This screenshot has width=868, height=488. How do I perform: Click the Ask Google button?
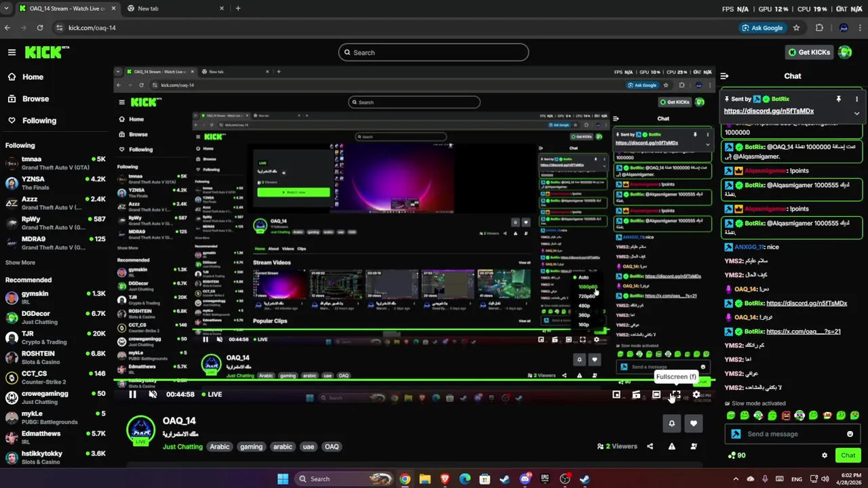tap(763, 28)
